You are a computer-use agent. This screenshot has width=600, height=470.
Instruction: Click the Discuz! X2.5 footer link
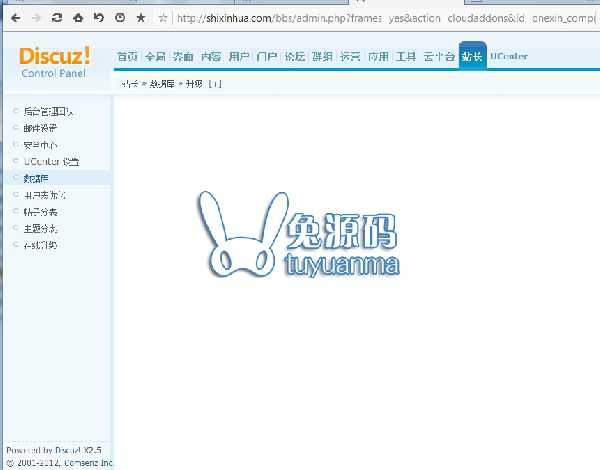click(78, 450)
